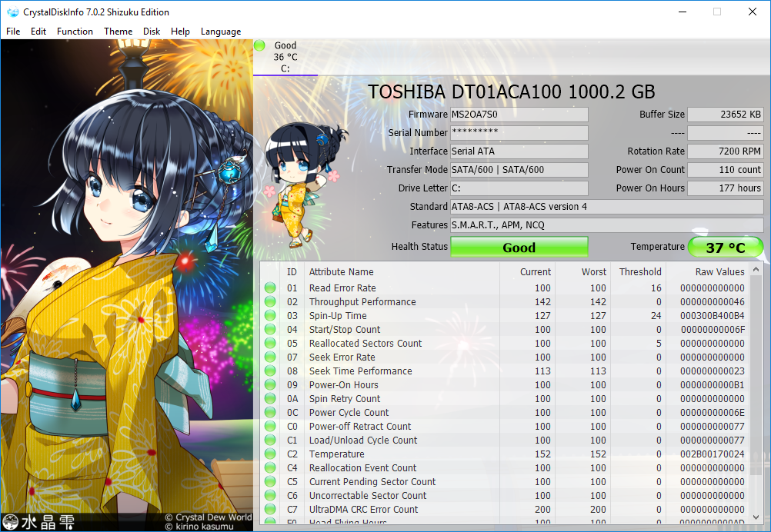The width and height of the screenshot is (771, 532).
Task: Click the scroll up arrow of attribute list
Action: point(756,270)
